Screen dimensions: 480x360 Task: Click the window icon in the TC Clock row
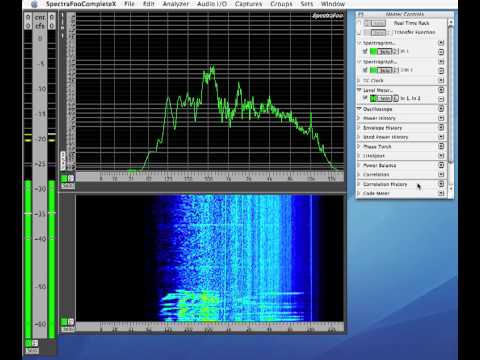click(x=441, y=80)
